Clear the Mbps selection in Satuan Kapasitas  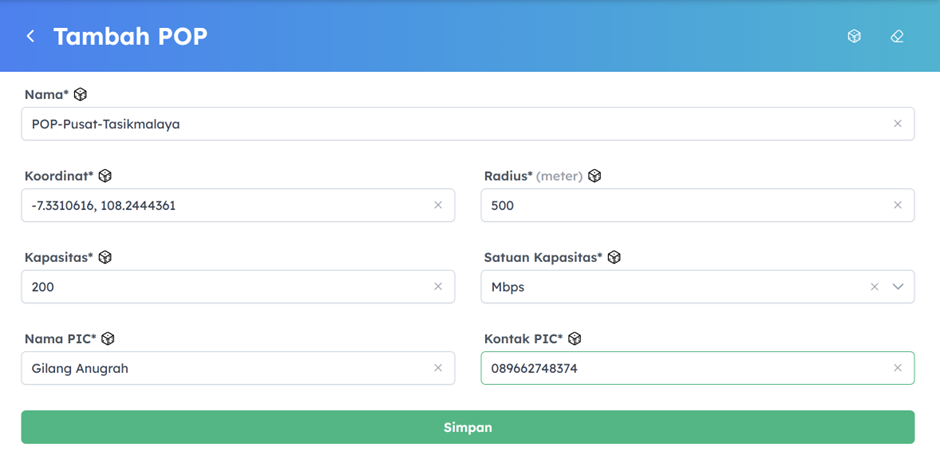pyautogui.click(x=874, y=287)
